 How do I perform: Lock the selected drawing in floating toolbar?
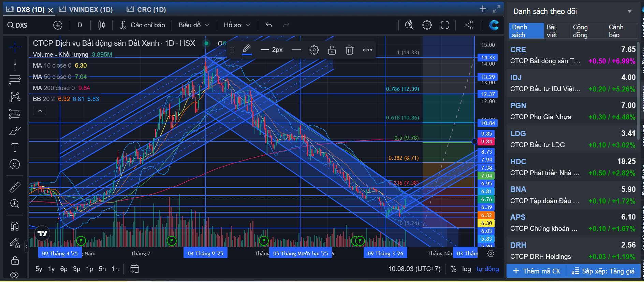tap(332, 50)
